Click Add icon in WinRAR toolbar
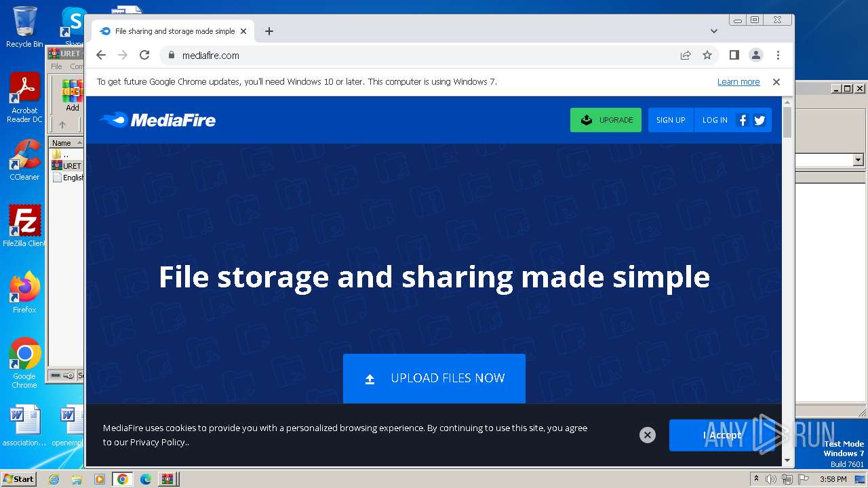The image size is (868, 488). (72, 95)
